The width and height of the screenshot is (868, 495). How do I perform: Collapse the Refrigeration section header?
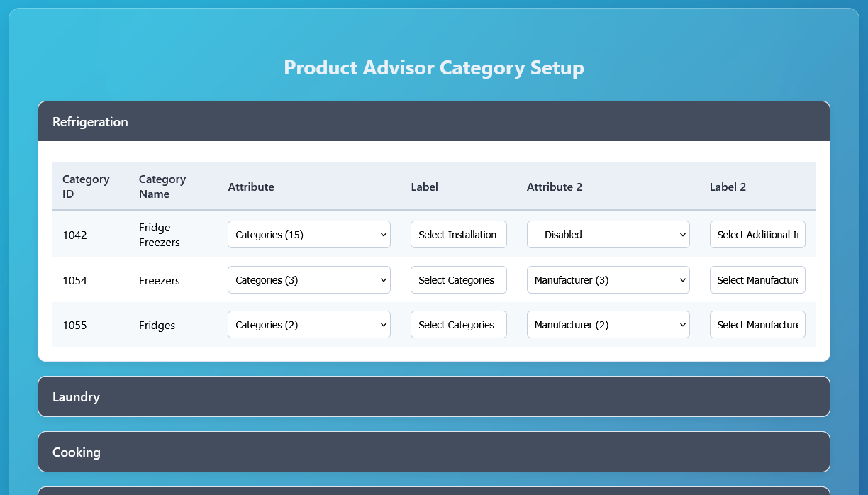click(433, 122)
